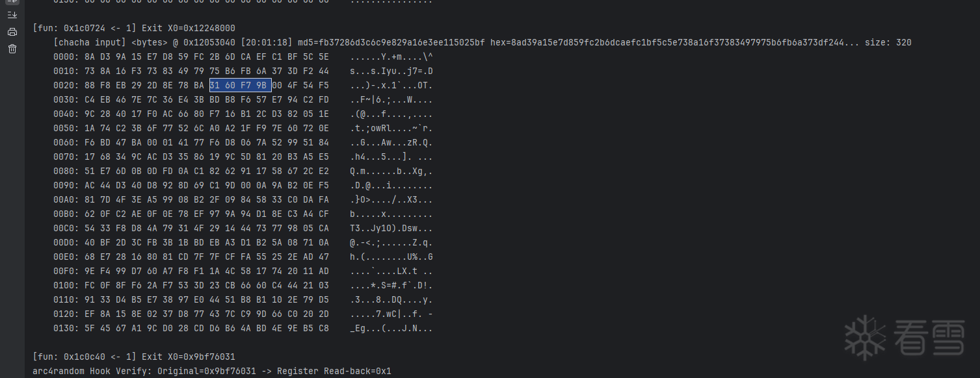The image size is (980, 378).
Task: Click the scroll to end icon
Action: (12, 15)
